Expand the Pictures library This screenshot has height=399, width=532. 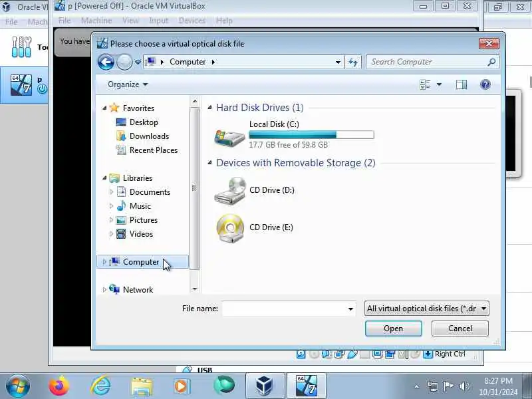click(111, 220)
